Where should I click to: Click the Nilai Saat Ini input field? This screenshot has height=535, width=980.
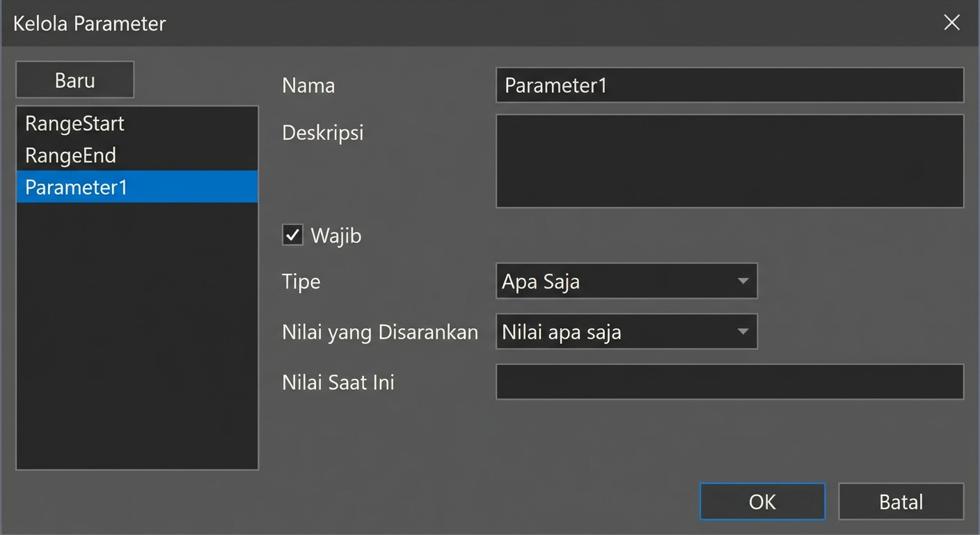click(729, 382)
